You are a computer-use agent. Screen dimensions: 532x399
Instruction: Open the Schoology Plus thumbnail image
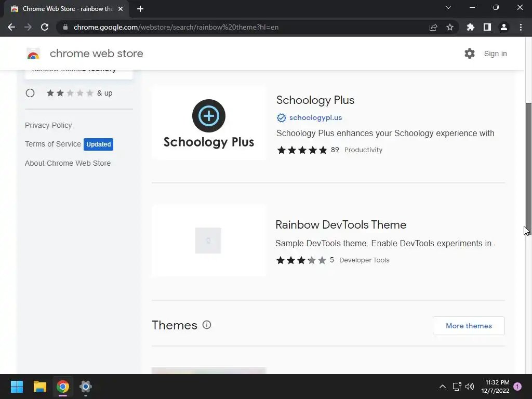(x=209, y=123)
